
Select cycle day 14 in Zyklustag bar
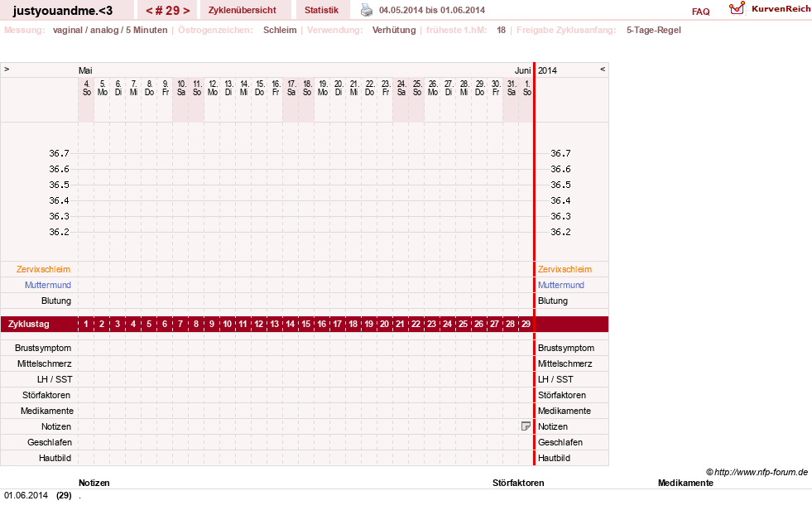tap(290, 324)
